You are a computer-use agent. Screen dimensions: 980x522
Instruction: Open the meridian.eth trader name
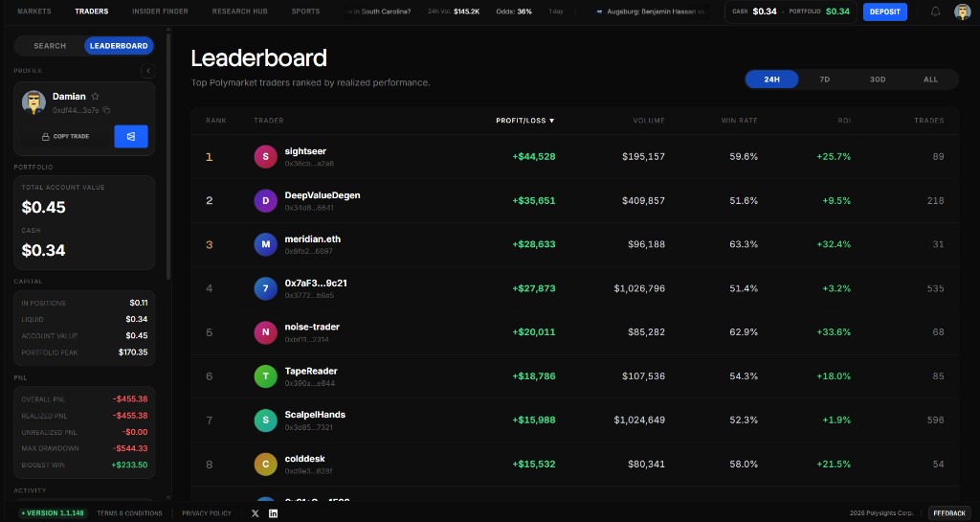tap(313, 238)
